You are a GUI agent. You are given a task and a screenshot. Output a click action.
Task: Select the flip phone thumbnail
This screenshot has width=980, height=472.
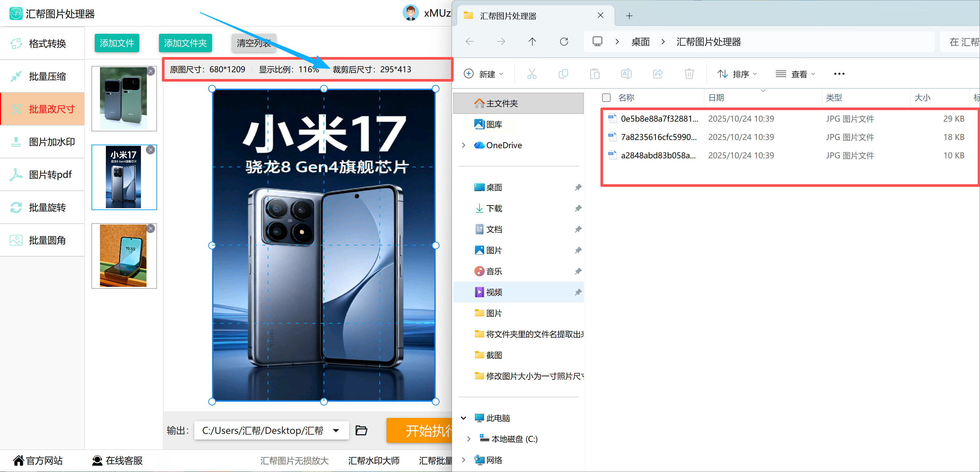click(x=123, y=256)
